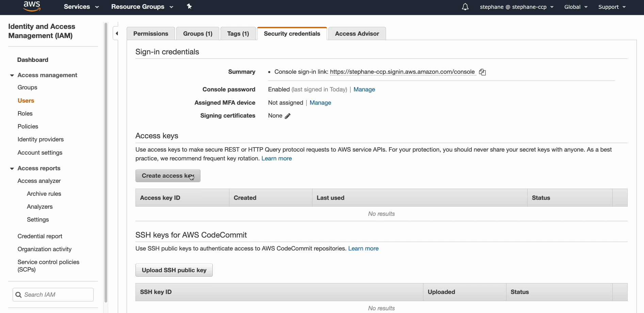Open the stephane @ stephane-ccp account menu

(516, 7)
